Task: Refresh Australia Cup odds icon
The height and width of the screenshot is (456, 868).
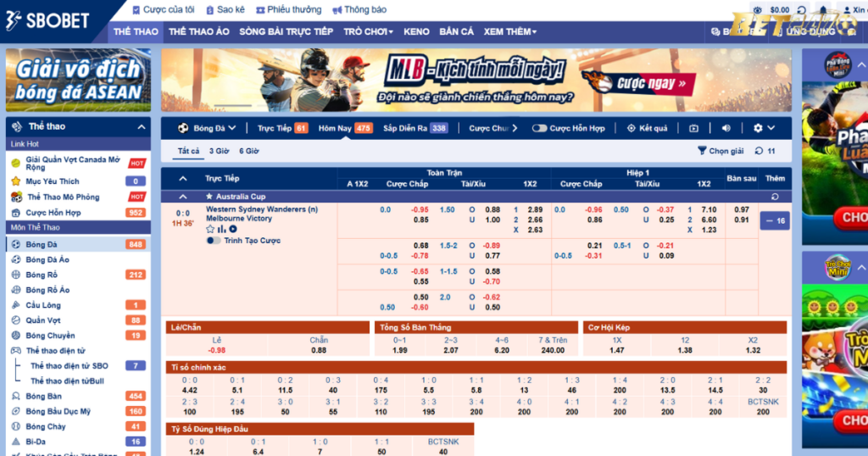Action: [x=775, y=197]
